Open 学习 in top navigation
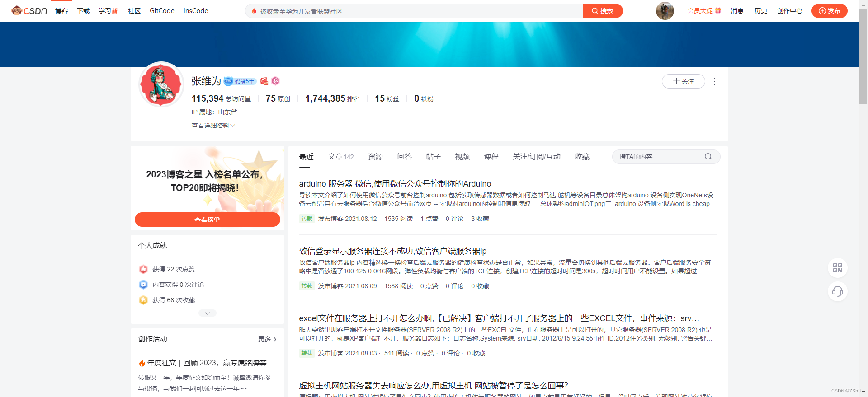 tap(108, 11)
